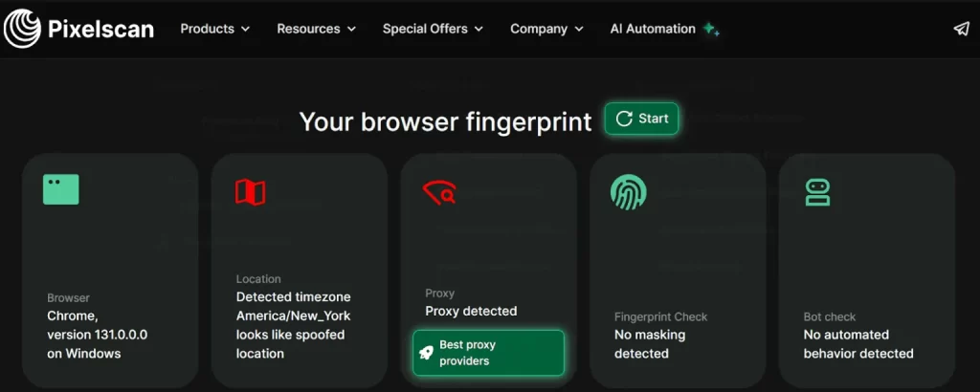This screenshot has width=980, height=392.
Task: Click the 'Proxy' card label
Action: click(x=439, y=293)
